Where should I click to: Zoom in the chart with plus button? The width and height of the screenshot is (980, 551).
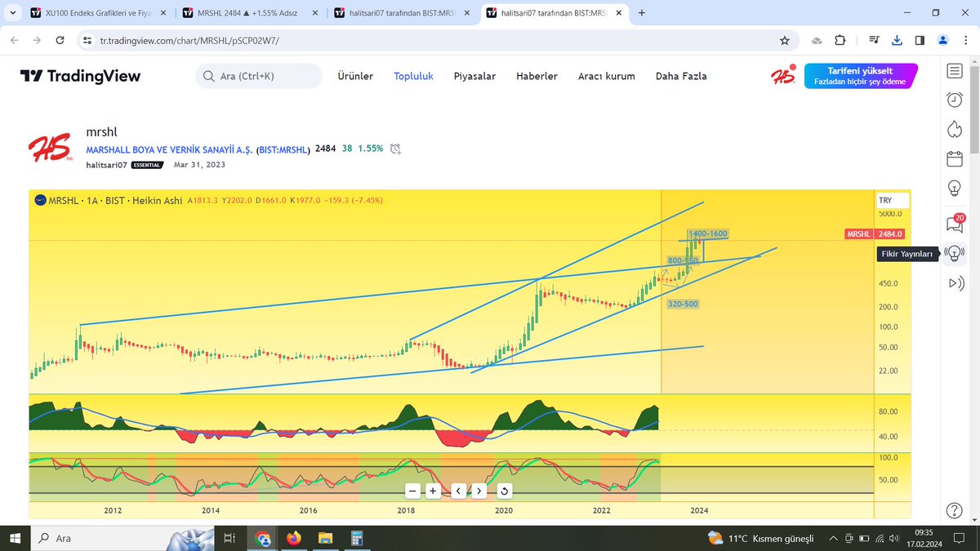point(433,491)
